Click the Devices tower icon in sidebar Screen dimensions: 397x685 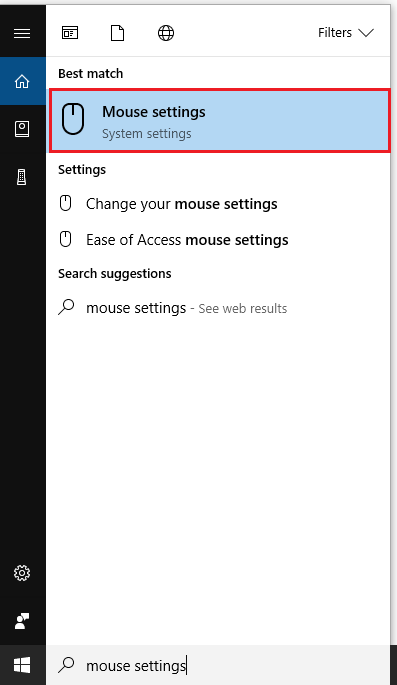point(21,177)
